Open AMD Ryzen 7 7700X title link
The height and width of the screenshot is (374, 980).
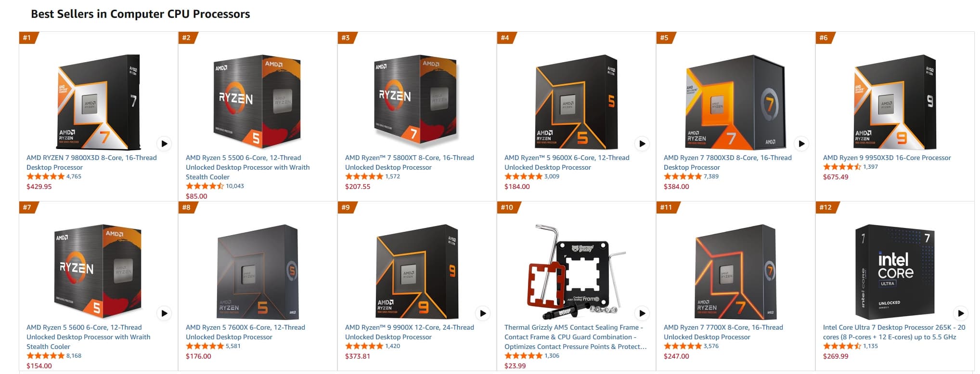pyautogui.click(x=723, y=332)
